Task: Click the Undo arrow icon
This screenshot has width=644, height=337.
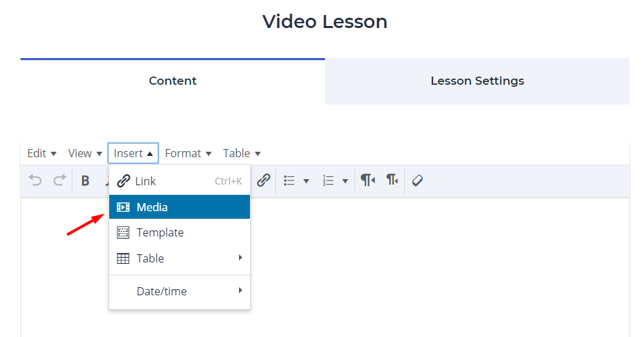Action: [36, 180]
